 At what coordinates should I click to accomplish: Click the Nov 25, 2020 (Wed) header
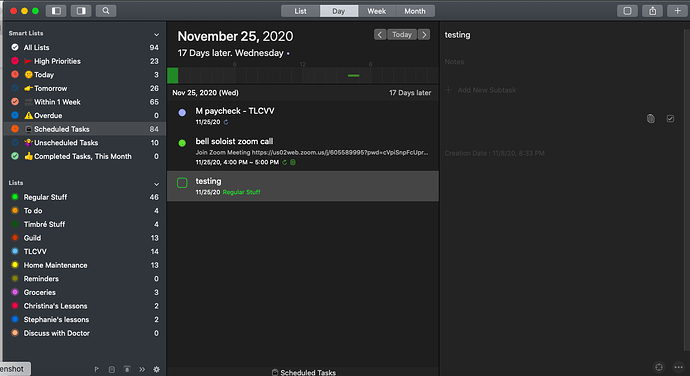(x=206, y=93)
